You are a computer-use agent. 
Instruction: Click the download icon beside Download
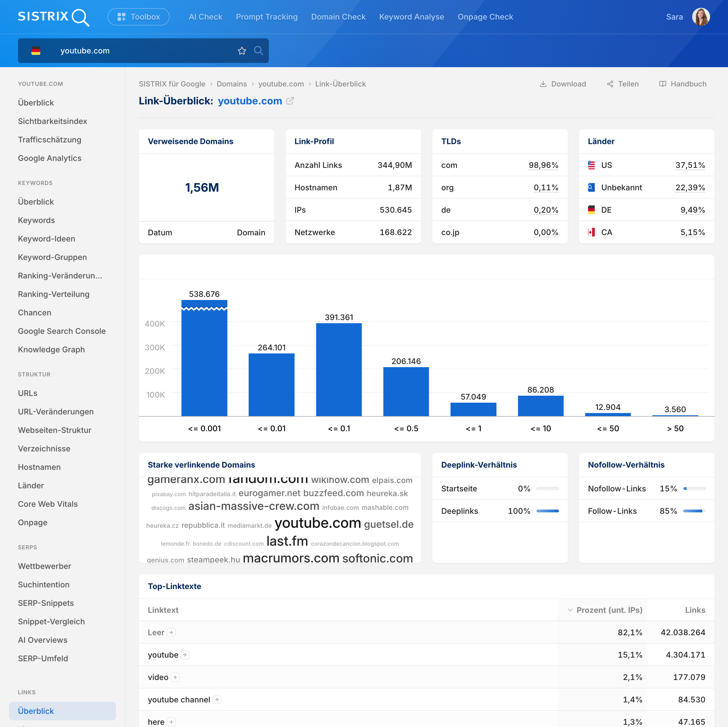[x=543, y=84]
